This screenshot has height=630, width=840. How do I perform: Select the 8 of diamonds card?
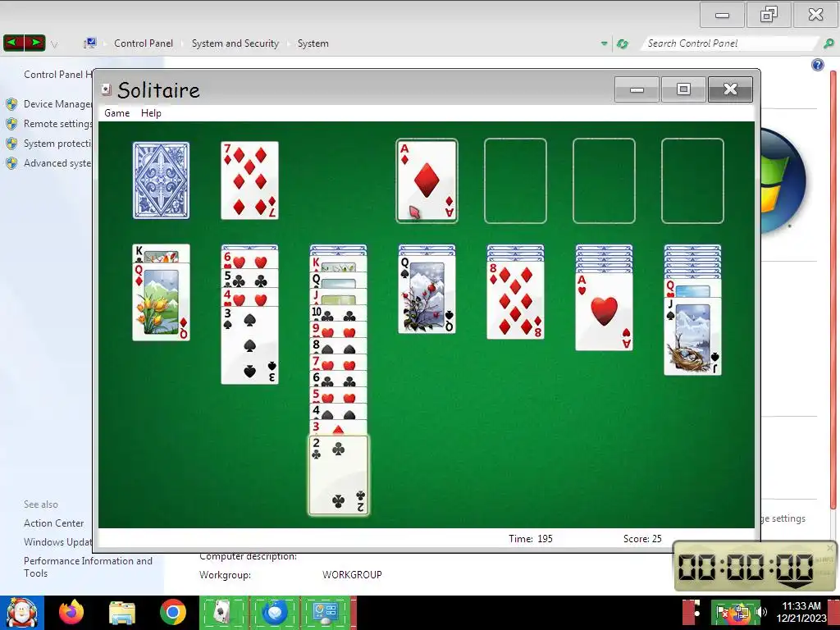tap(515, 300)
